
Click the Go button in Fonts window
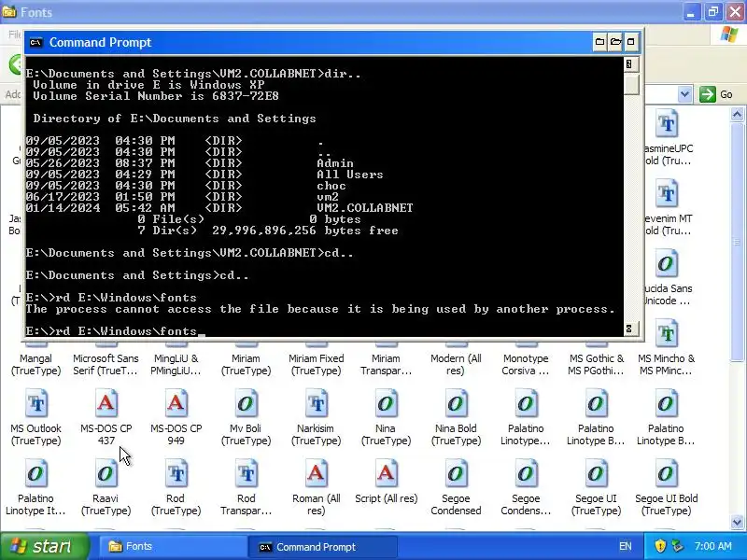point(716,94)
